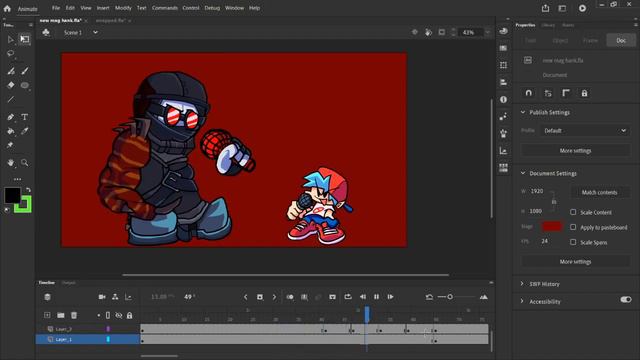
Task: Add a new layer in timeline
Action: 47,315
